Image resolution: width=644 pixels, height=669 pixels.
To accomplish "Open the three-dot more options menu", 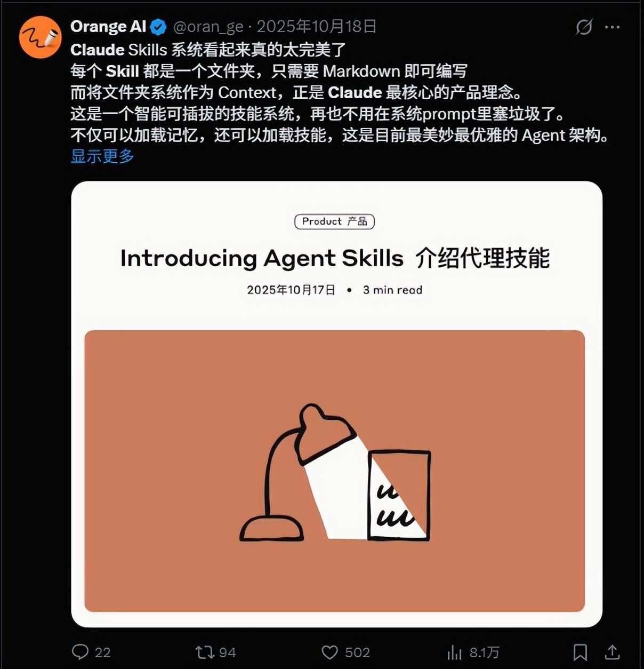I will click(613, 27).
